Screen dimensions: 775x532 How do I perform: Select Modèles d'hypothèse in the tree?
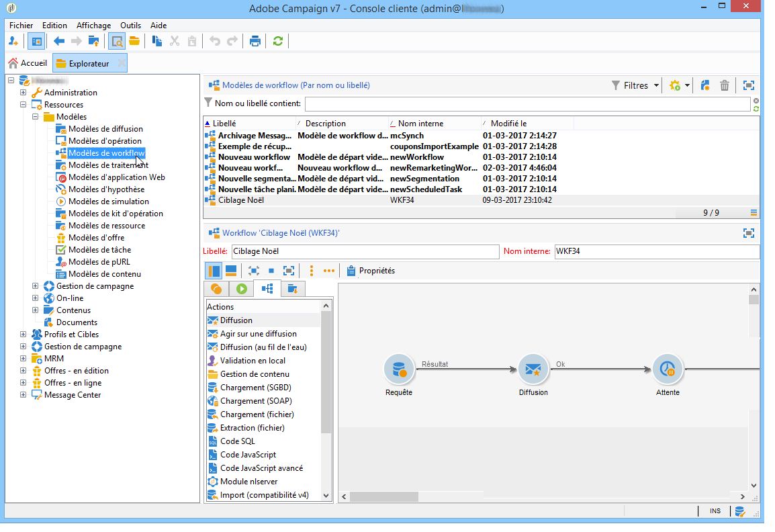click(106, 189)
